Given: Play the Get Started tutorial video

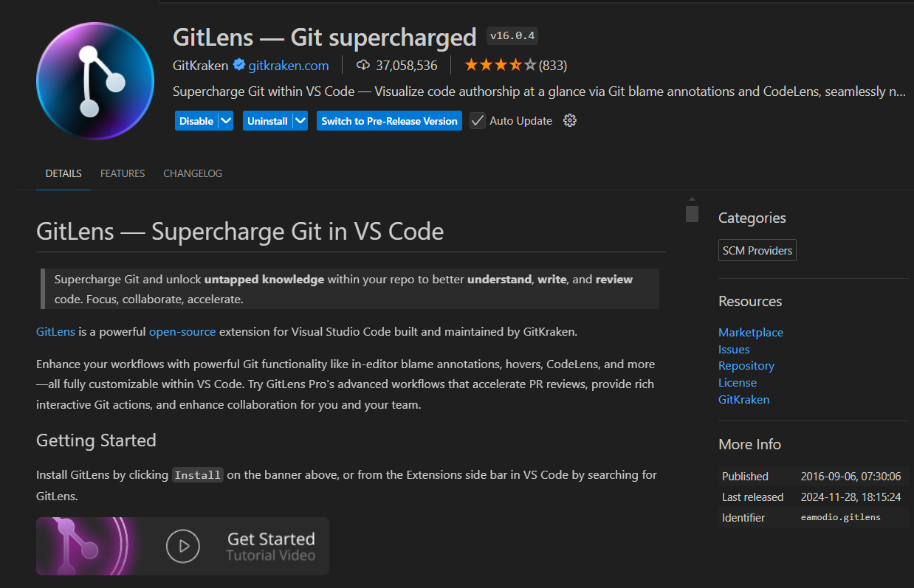Looking at the screenshot, I should coord(183,546).
